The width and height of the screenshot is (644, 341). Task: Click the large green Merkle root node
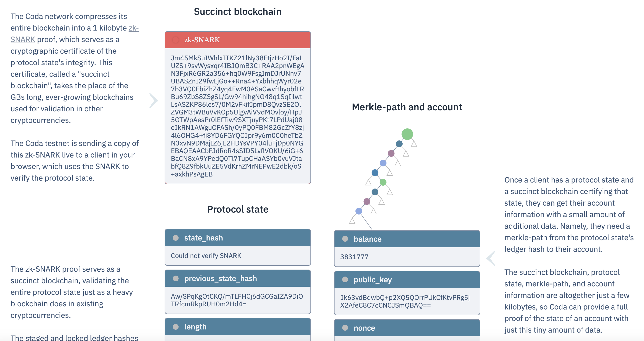[407, 134]
